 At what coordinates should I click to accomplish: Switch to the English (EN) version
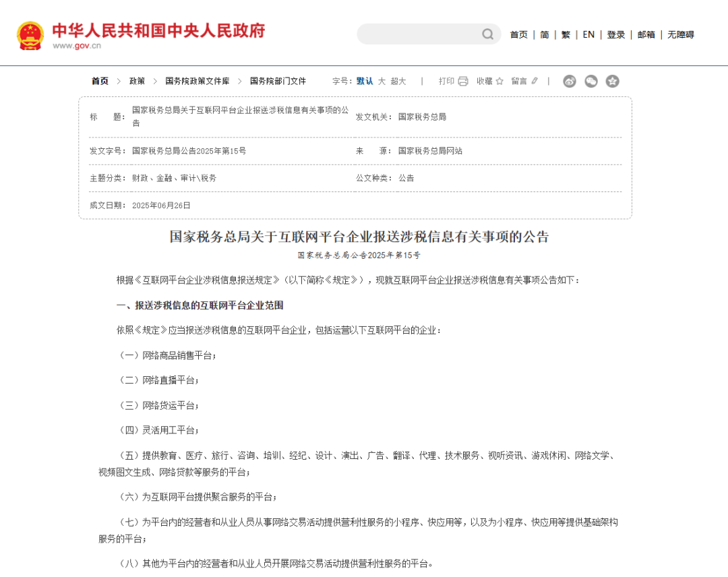tap(588, 34)
